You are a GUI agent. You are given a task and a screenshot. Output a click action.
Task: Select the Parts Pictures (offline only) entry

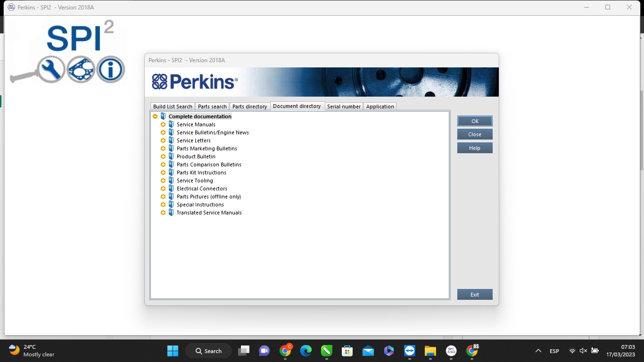point(208,196)
